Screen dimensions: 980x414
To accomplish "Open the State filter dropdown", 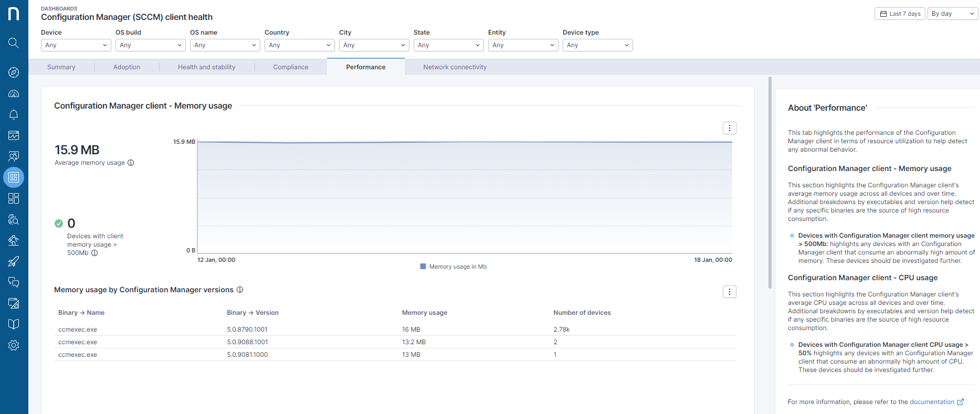I will point(449,45).
